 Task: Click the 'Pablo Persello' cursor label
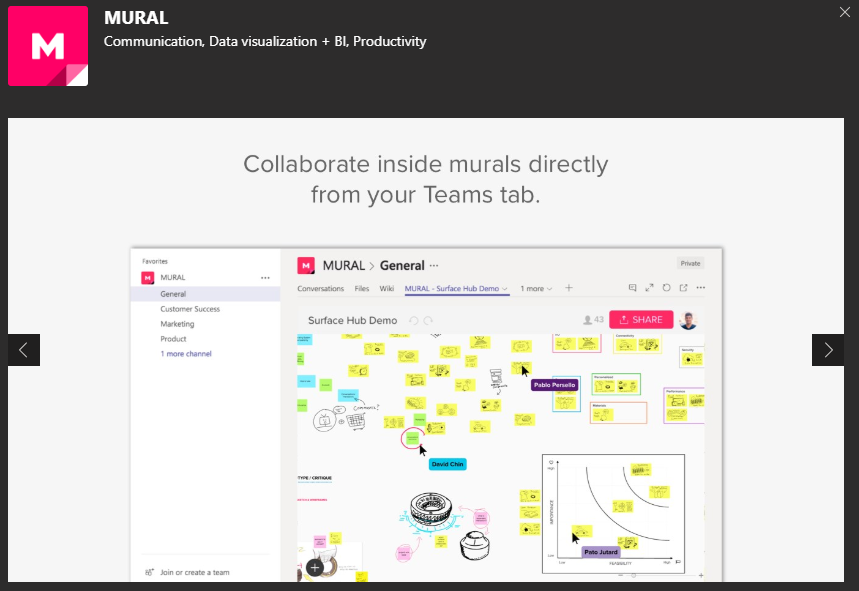point(554,385)
